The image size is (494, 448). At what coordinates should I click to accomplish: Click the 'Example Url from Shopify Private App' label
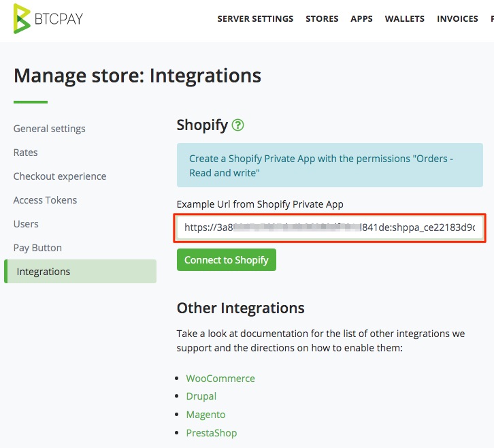(260, 204)
